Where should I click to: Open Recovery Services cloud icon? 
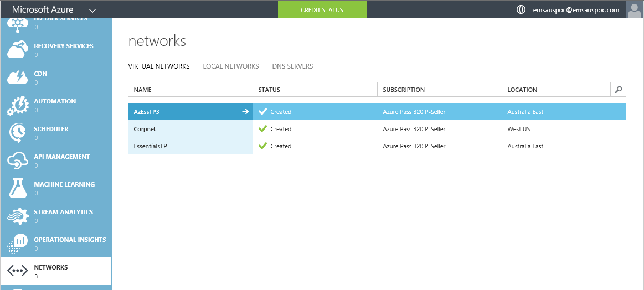(18, 50)
